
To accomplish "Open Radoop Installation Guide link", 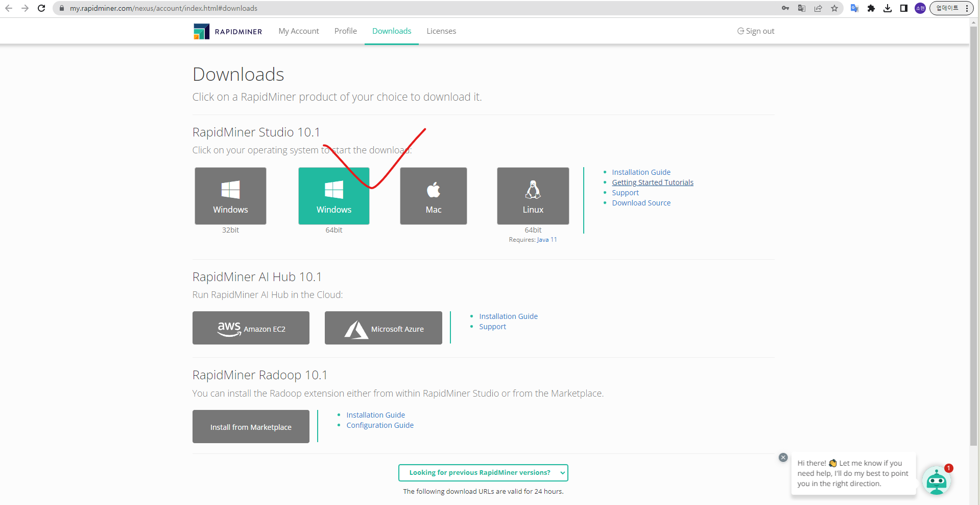I will coord(376,415).
